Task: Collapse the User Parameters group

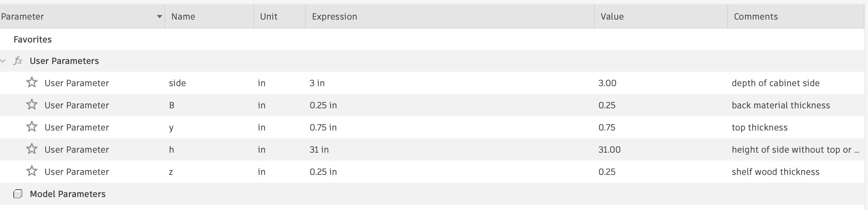Action: pyautogui.click(x=3, y=61)
